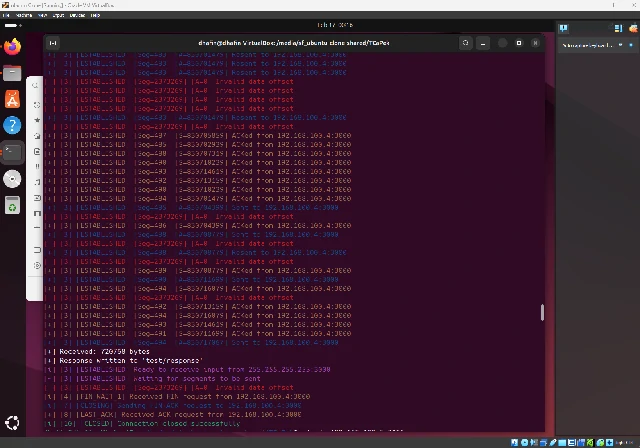
Task: Open the VirtualBox File menu
Action: (6, 15)
